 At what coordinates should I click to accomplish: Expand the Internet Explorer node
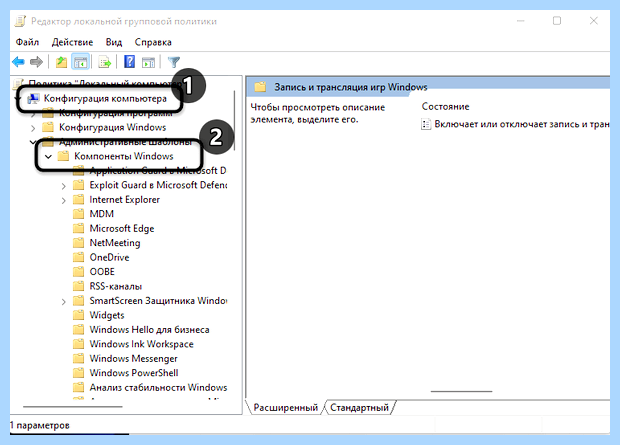pos(63,200)
